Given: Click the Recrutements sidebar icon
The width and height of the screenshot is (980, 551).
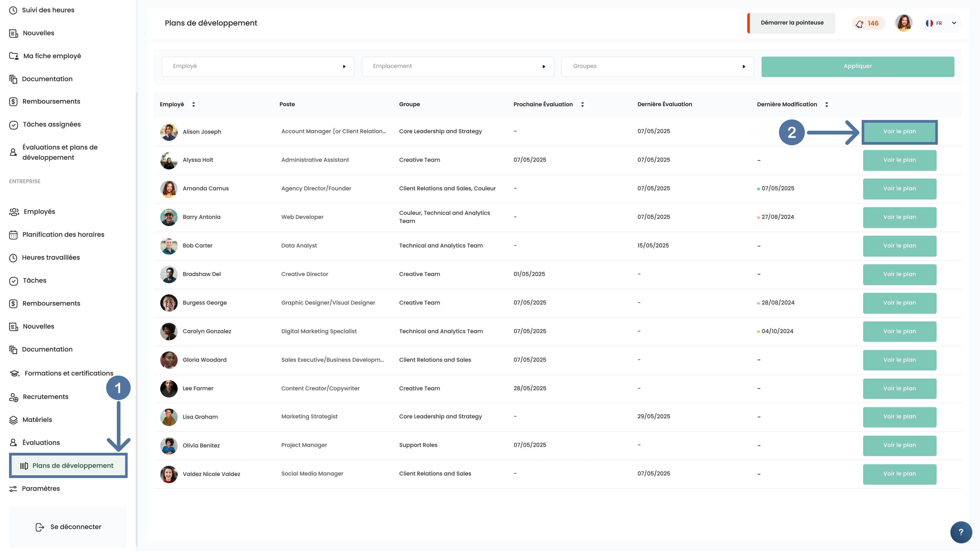Looking at the screenshot, I should (14, 397).
